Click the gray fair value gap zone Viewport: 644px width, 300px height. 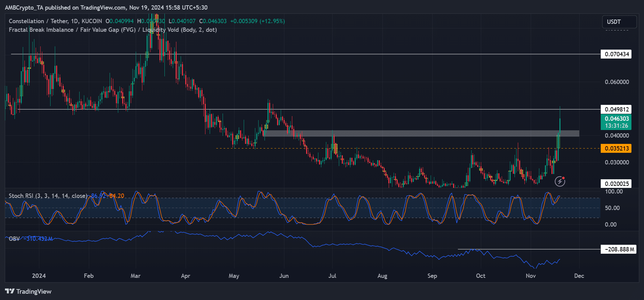421,134
